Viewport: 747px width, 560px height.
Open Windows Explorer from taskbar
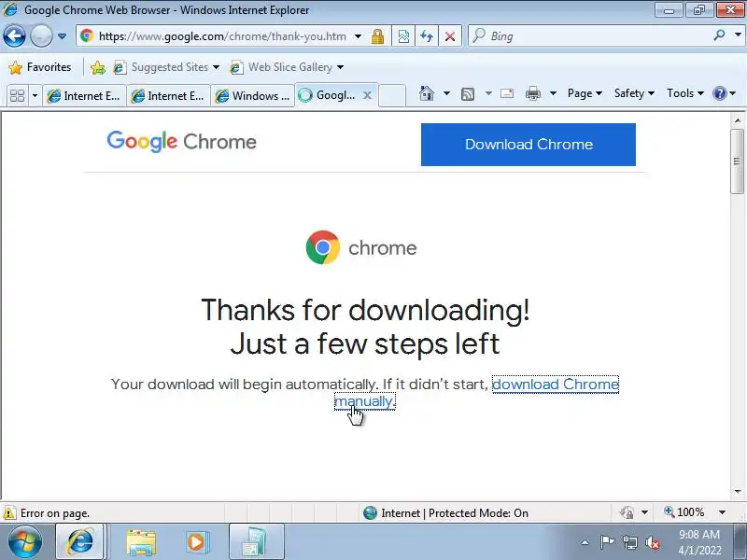click(x=141, y=542)
